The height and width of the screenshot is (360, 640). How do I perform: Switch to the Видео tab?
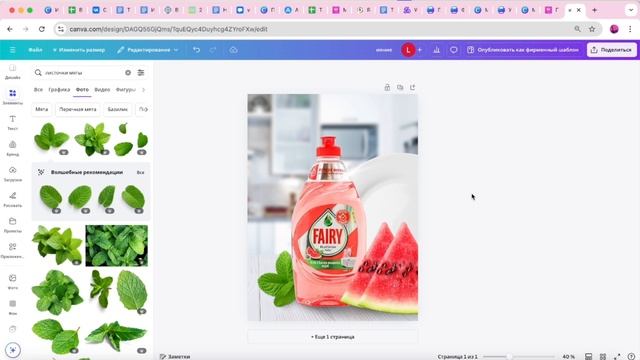(x=102, y=89)
